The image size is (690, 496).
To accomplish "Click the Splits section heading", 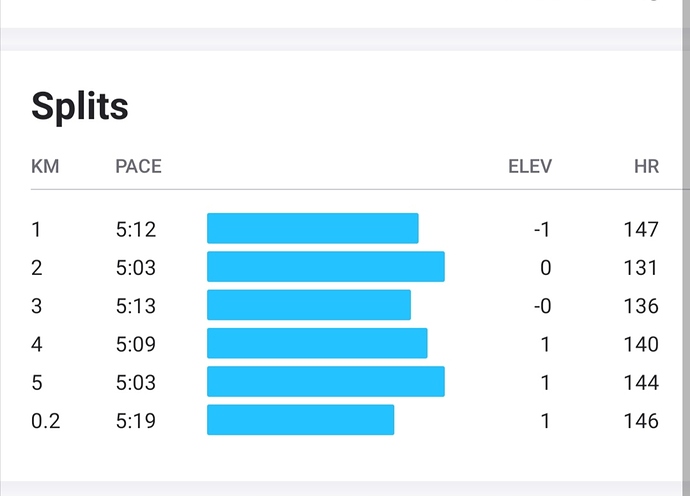I will (x=80, y=106).
